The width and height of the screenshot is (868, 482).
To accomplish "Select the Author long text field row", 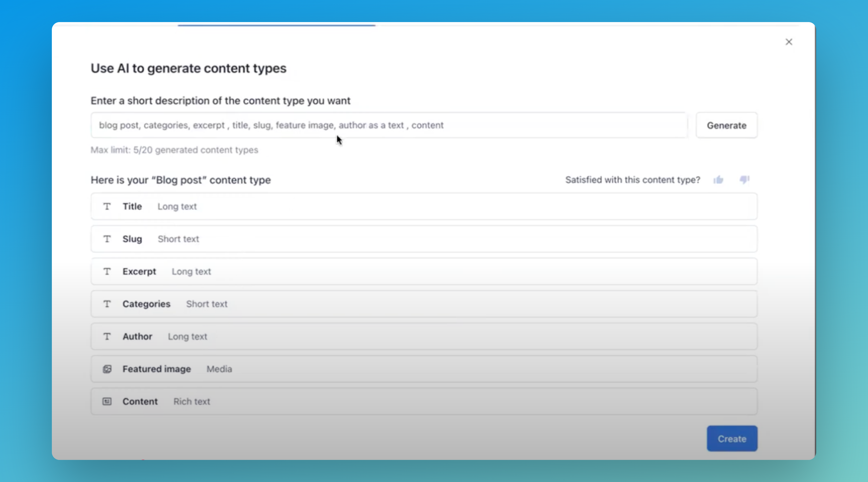I will pos(423,336).
